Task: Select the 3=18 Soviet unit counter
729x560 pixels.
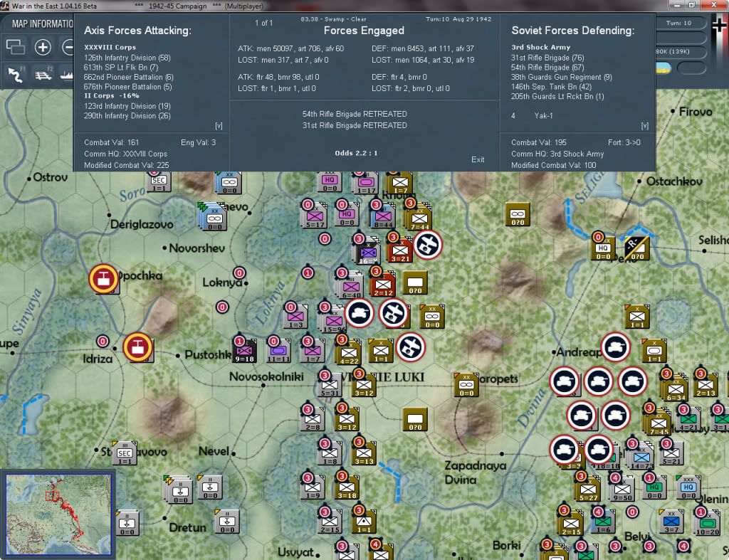Action: tap(347, 488)
